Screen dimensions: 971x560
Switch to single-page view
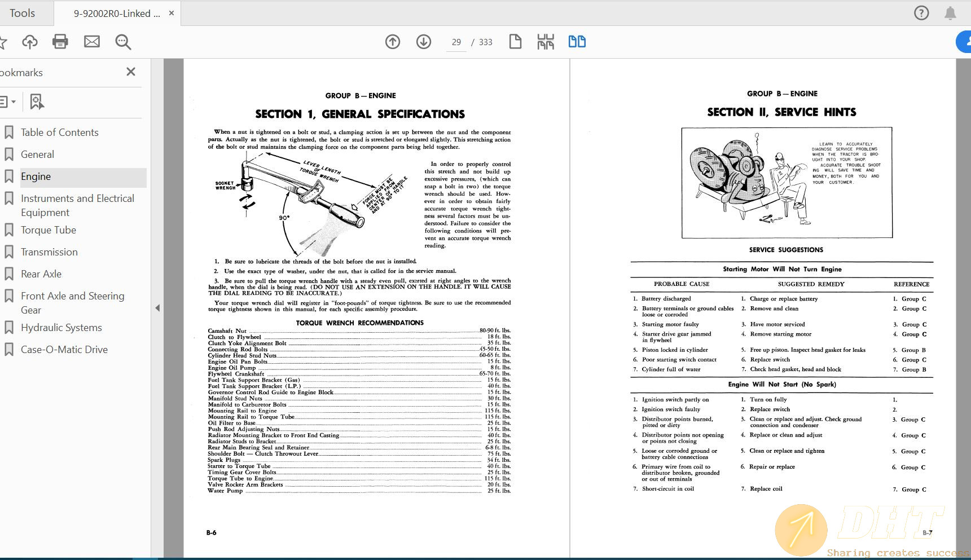pos(515,42)
